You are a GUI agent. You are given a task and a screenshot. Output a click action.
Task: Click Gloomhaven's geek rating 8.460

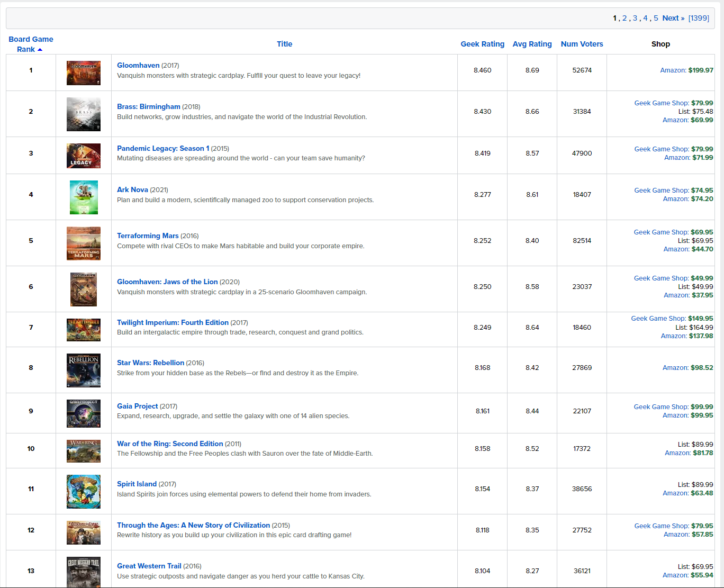(483, 70)
